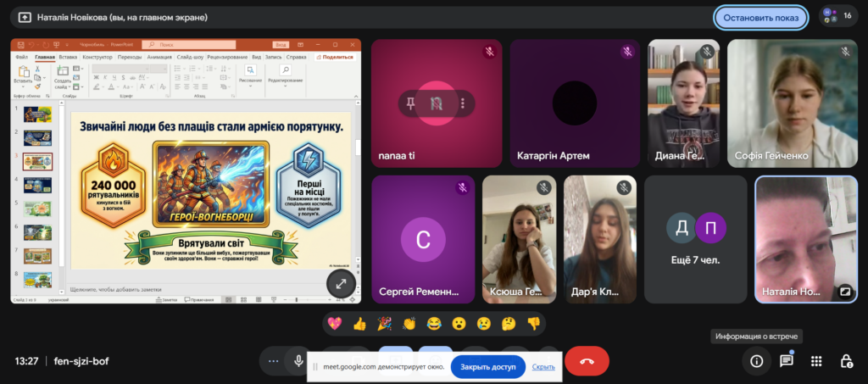The width and height of the screenshot is (868, 384).
Task: Pin the napaa ti participant tile
Action: [x=411, y=103]
